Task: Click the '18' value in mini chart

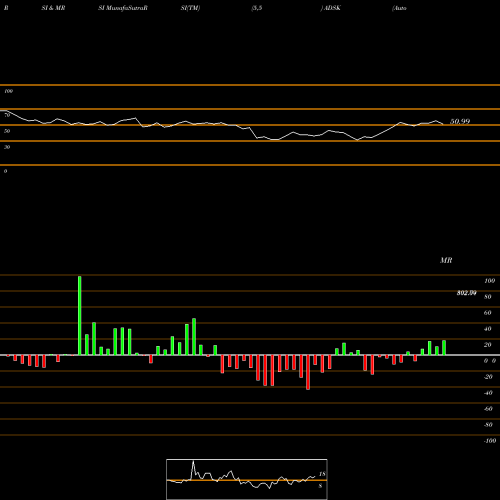Action: pyautogui.click(x=322, y=474)
